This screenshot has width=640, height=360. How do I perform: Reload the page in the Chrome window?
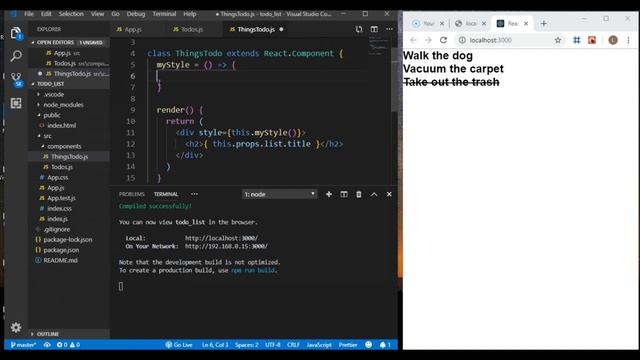tap(443, 40)
